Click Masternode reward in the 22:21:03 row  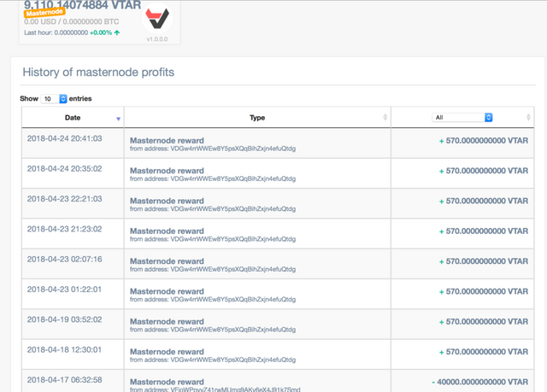[x=167, y=201]
